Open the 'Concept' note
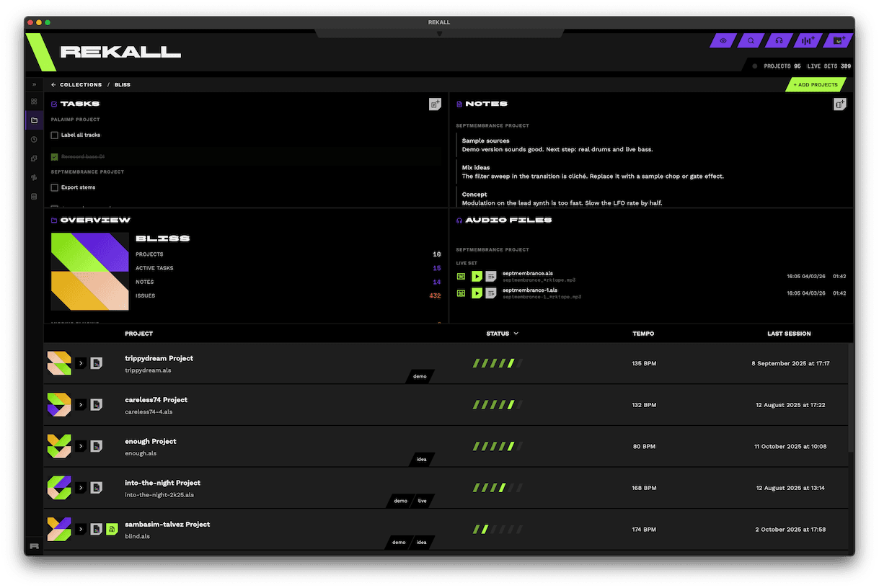 (655, 198)
